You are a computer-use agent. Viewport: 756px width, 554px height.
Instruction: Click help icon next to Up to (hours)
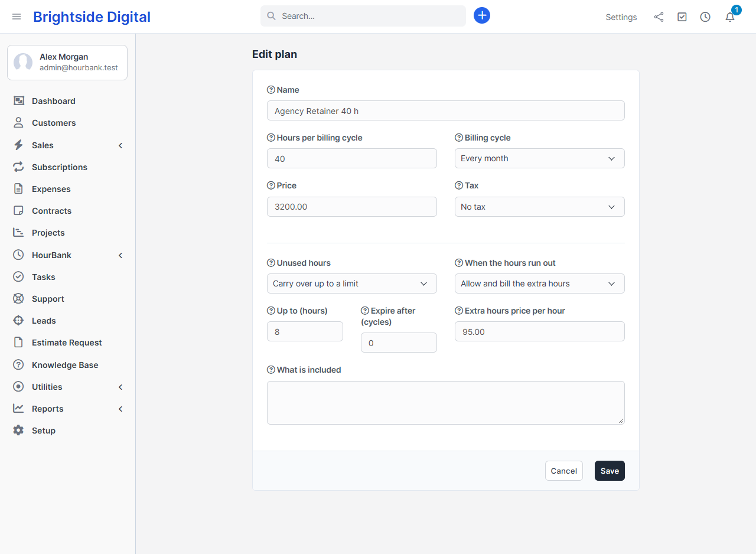tap(271, 311)
